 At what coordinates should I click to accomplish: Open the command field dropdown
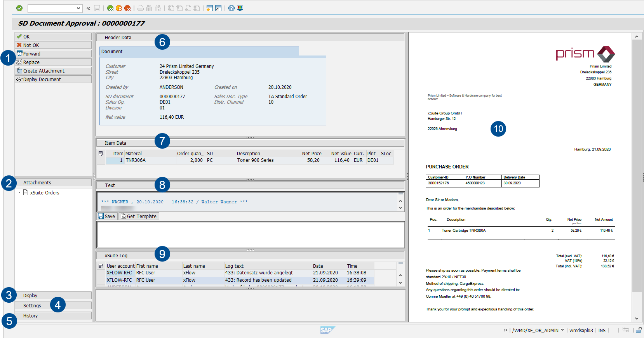(x=78, y=8)
